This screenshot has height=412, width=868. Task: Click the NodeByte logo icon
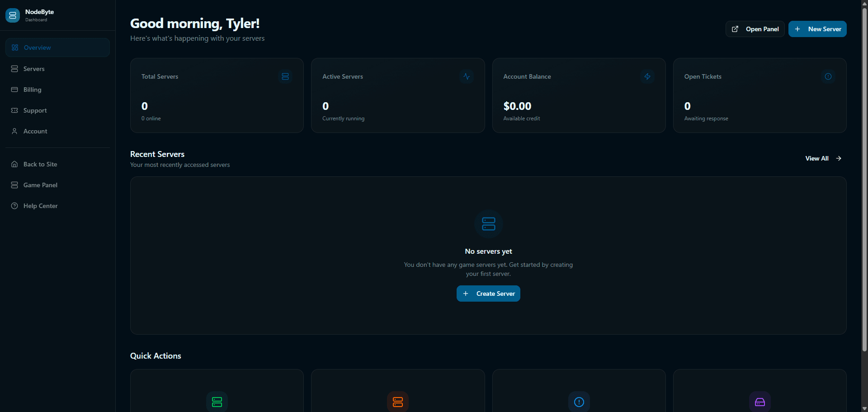(13, 15)
